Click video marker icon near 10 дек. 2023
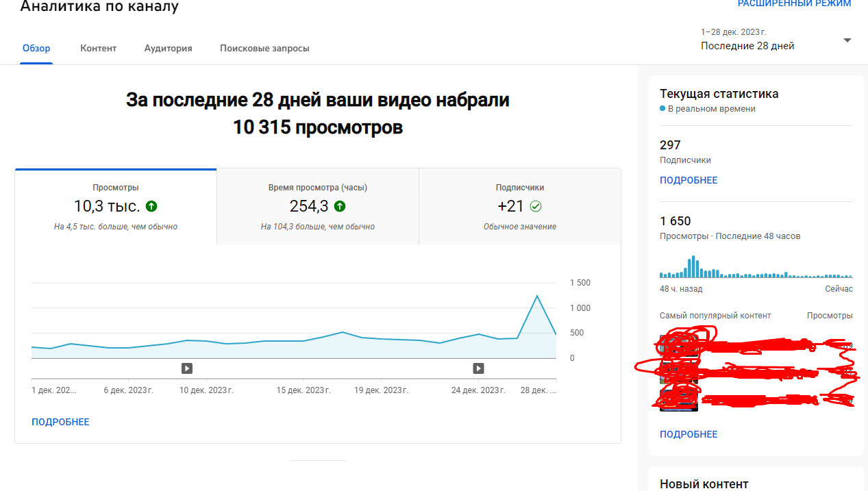The width and height of the screenshot is (868, 491). click(187, 368)
